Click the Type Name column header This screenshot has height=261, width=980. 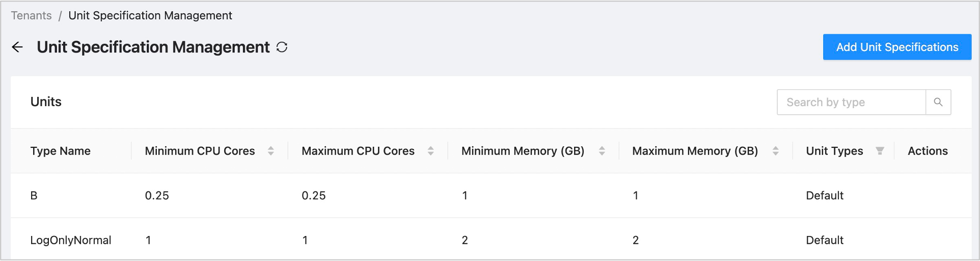pyautogui.click(x=61, y=151)
